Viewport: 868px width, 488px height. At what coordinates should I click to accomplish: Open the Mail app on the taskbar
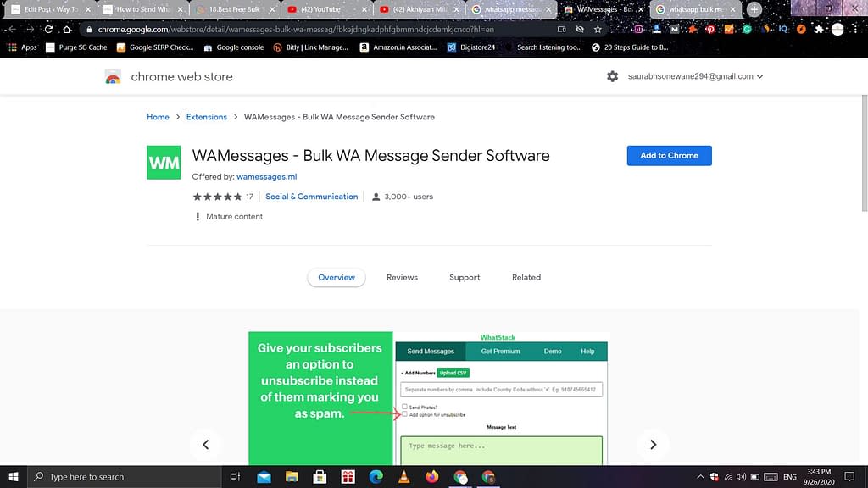point(264,476)
